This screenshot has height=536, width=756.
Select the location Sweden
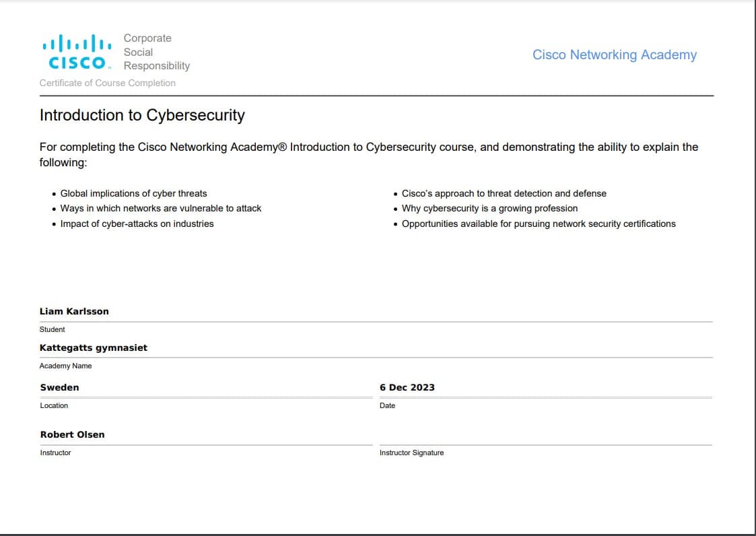(60, 387)
